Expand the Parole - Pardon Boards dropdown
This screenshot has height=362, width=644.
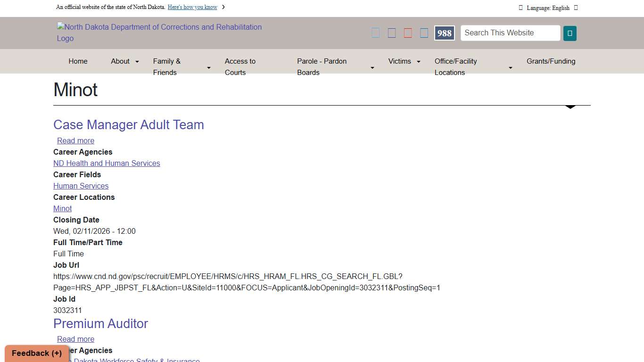(372, 67)
